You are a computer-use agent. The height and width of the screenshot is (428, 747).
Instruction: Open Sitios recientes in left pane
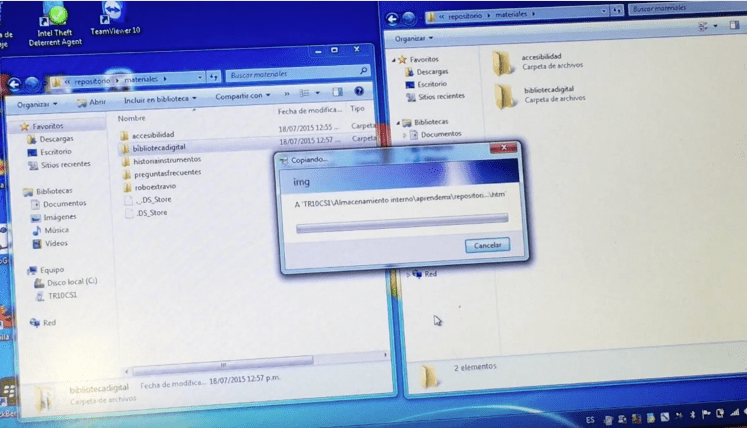pos(60,164)
